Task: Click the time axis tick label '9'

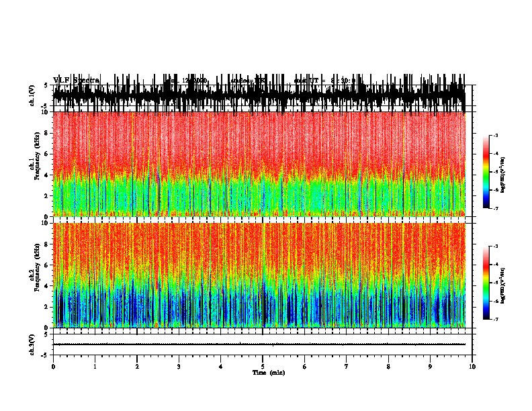Action: coord(430,367)
